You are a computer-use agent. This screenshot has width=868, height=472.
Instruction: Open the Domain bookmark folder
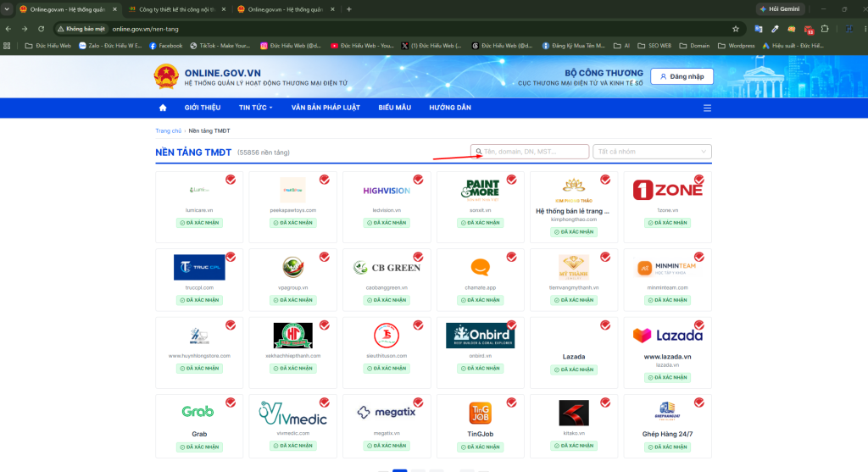694,46
